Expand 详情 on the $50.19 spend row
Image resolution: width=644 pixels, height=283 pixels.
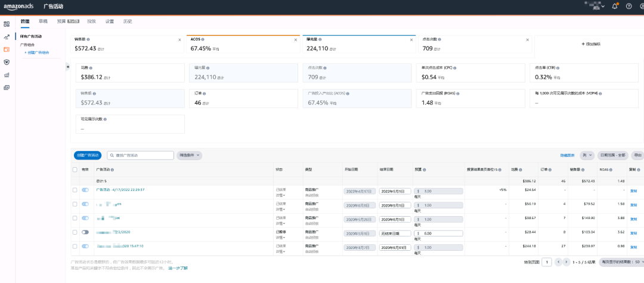(281, 210)
